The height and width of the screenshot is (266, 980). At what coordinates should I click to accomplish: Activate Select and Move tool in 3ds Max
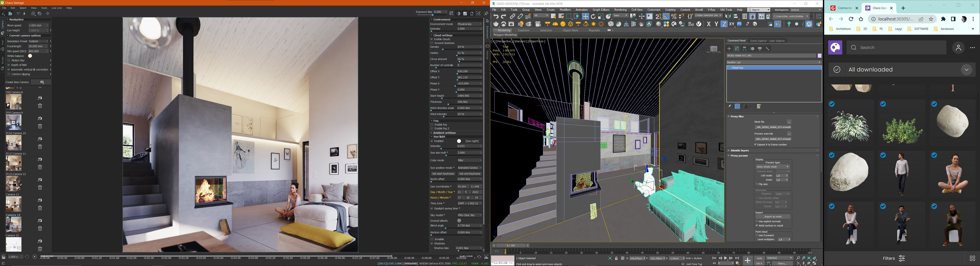[x=585, y=16]
